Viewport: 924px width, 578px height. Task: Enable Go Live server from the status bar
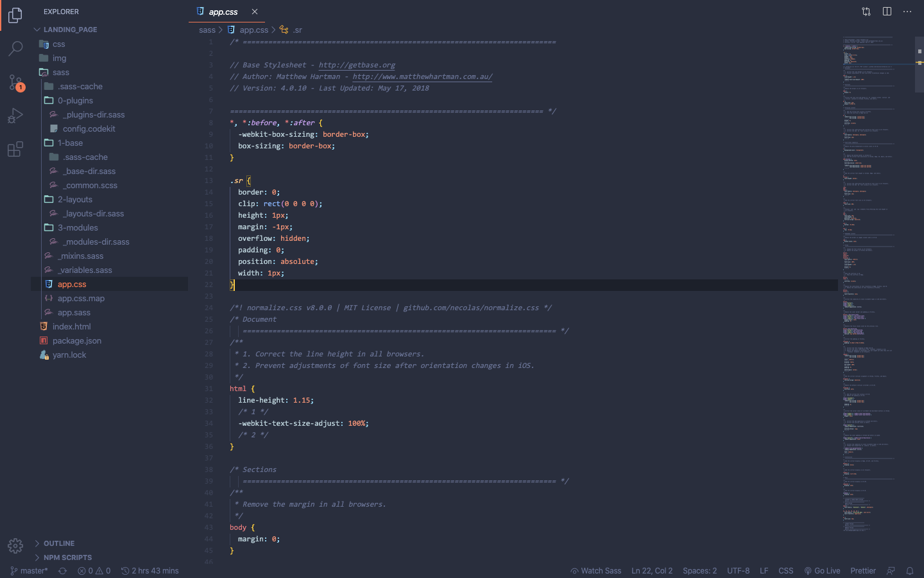(822, 570)
